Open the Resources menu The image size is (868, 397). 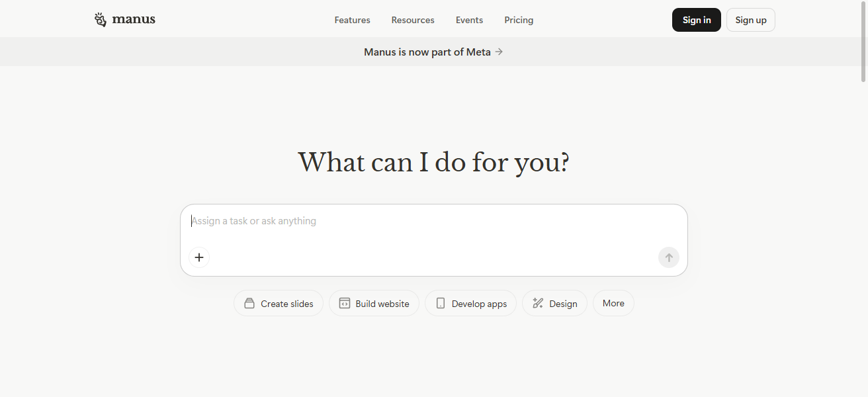pos(413,20)
